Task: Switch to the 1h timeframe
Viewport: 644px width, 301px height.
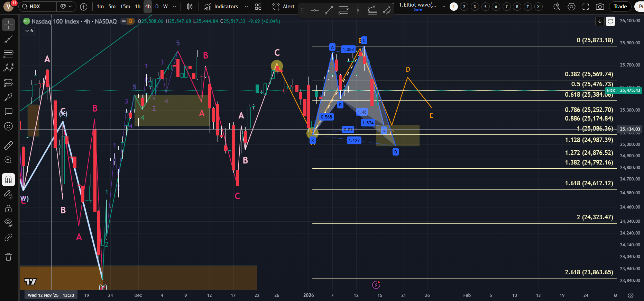Action: [x=138, y=7]
